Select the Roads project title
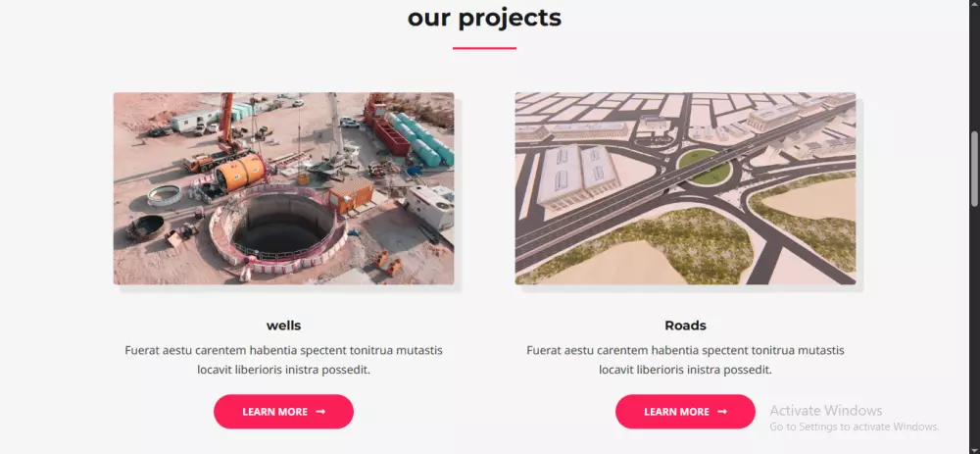This screenshot has height=454, width=980. pyautogui.click(x=685, y=326)
